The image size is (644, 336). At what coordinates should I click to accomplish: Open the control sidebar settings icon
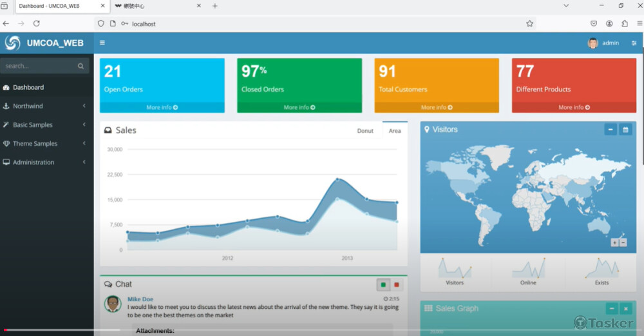(634, 43)
